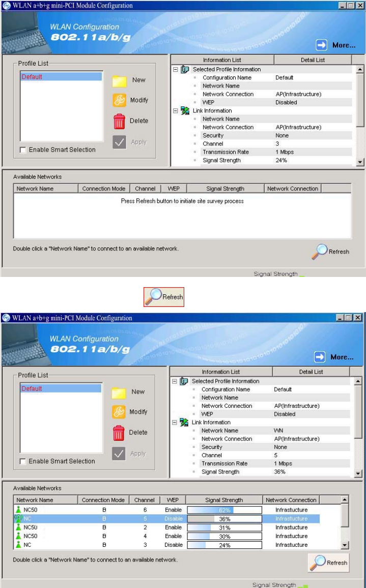Viewport: 366px width, 588px height.
Task: Click the Apply checkmark icon in lower window
Action: [x=119, y=454]
